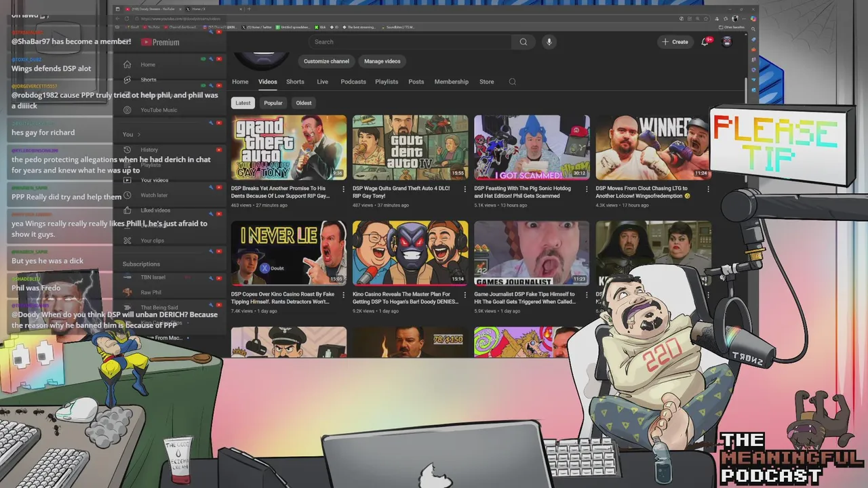Click the Manage videos button
This screenshot has width=868, height=488.
tap(382, 61)
